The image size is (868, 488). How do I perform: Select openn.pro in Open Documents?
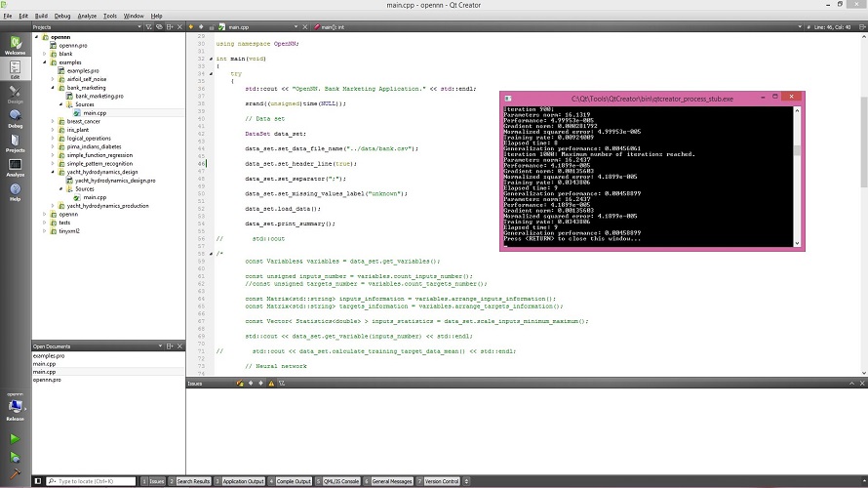click(46, 380)
